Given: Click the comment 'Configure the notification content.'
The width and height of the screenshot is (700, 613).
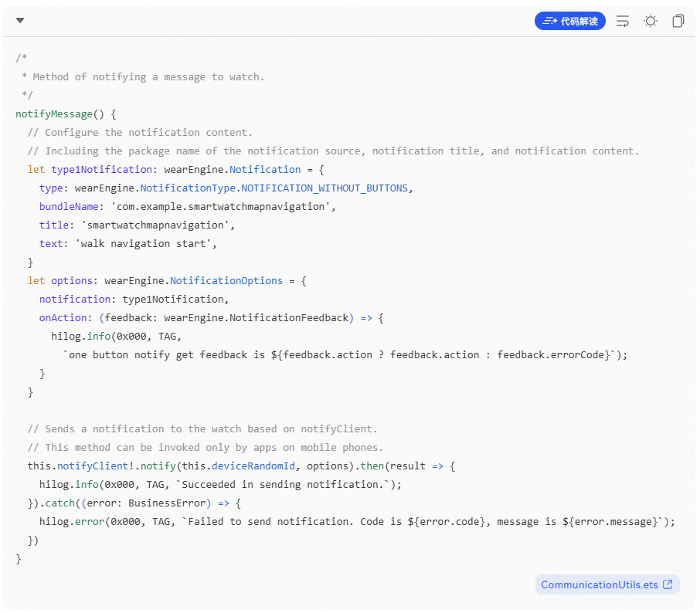Looking at the screenshot, I should [140, 133].
